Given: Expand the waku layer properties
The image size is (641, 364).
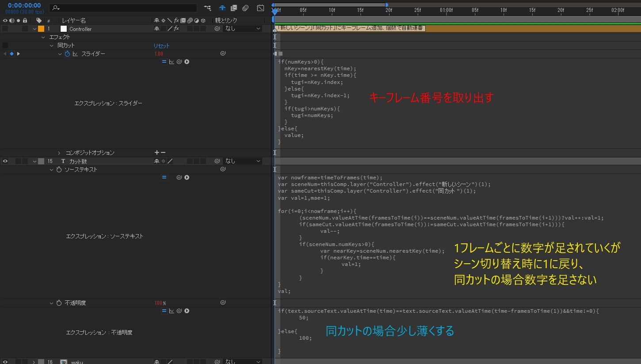Looking at the screenshot, I should tap(34, 362).
